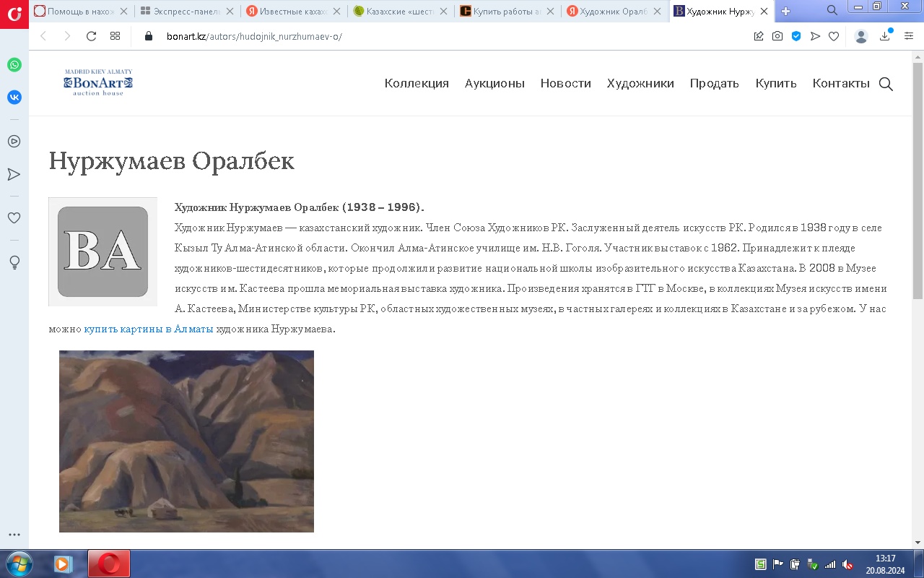
Task: Open WhatsApp in the Opera sidebar
Action: coord(14,65)
